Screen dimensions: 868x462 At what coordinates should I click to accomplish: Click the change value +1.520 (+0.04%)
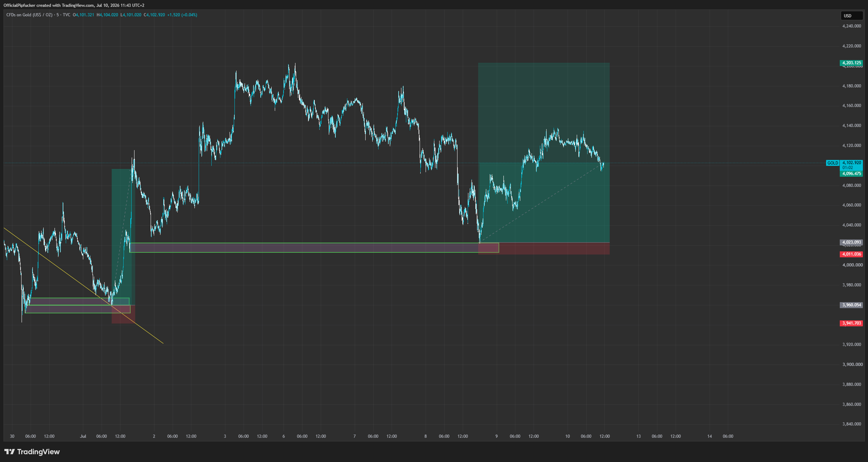[x=182, y=15]
